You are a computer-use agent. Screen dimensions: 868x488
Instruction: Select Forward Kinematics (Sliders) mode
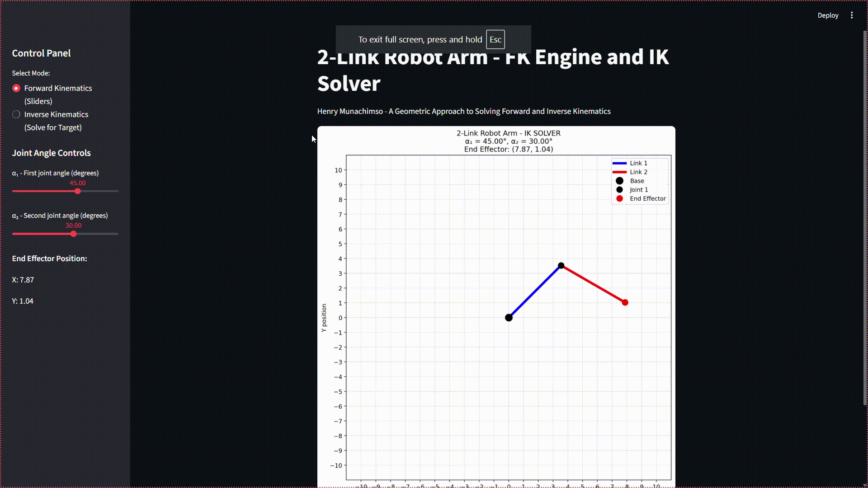16,88
